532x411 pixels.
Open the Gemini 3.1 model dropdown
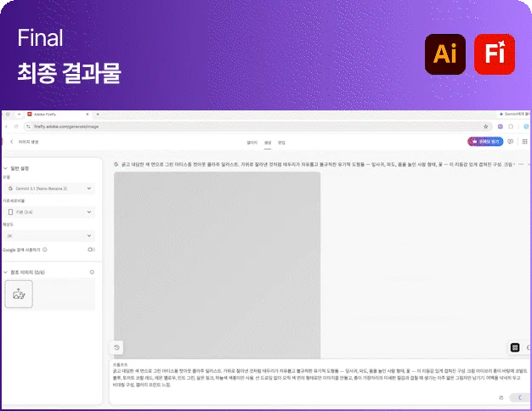point(50,189)
